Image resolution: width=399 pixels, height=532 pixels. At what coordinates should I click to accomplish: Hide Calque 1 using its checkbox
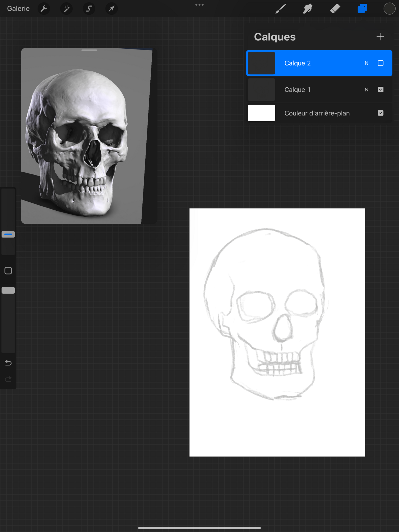pyautogui.click(x=380, y=90)
